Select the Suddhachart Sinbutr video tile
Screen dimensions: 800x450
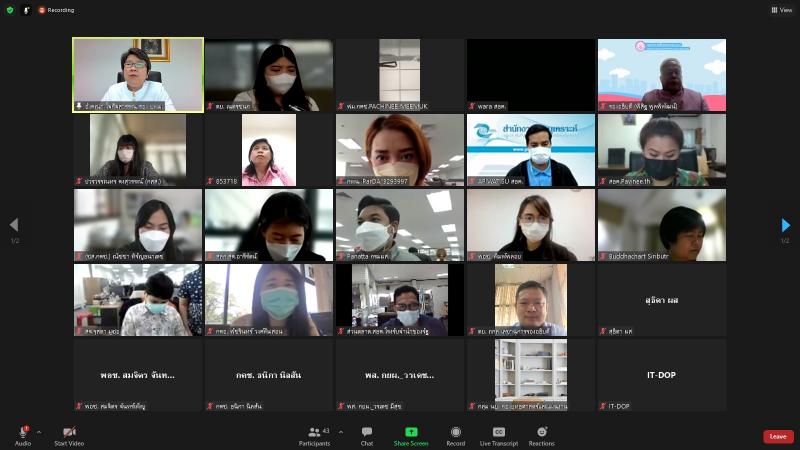click(x=662, y=225)
